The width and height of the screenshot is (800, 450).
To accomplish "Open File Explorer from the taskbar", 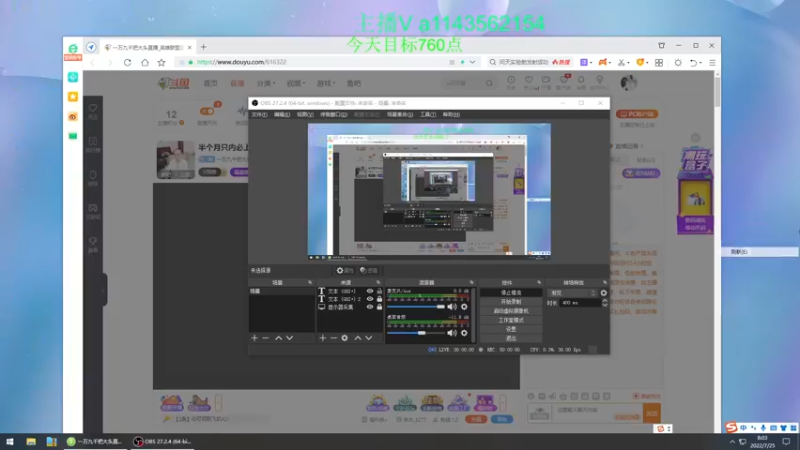I will pyautogui.click(x=31, y=442).
